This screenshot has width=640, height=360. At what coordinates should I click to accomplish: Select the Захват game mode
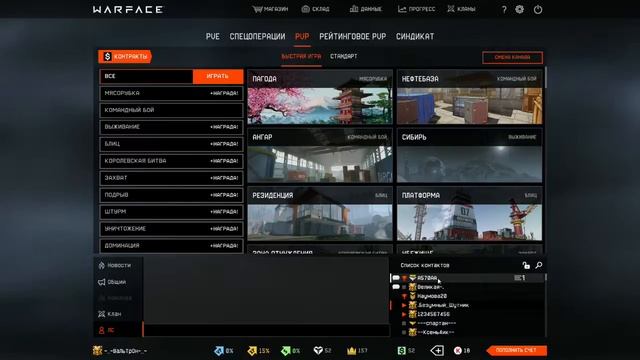pyautogui.click(x=171, y=178)
